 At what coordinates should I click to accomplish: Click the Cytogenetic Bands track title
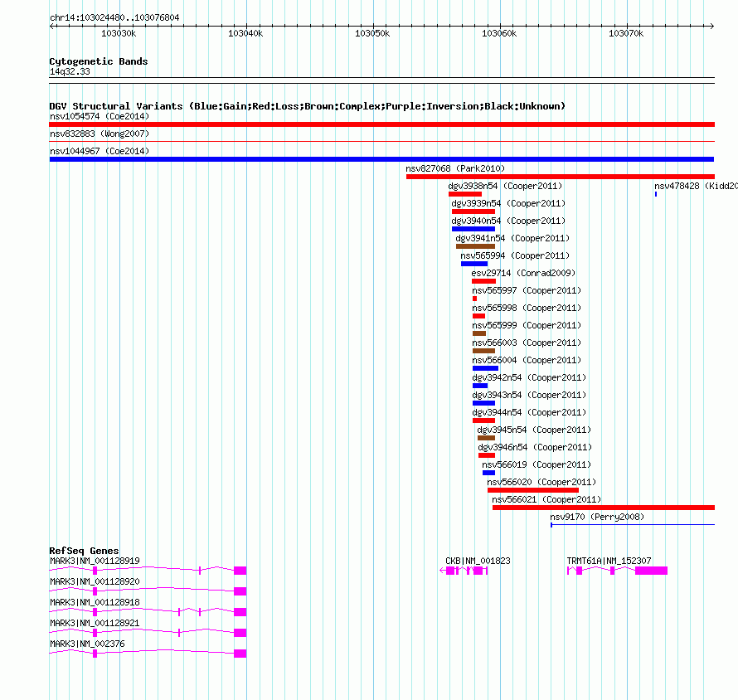[99, 61]
